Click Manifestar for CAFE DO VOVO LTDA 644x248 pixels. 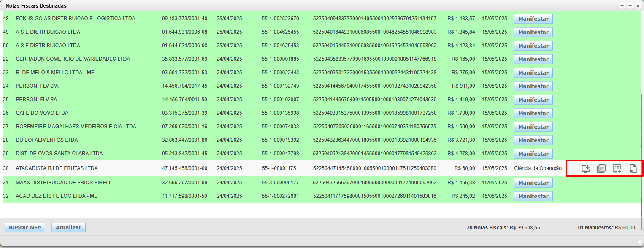point(533,113)
